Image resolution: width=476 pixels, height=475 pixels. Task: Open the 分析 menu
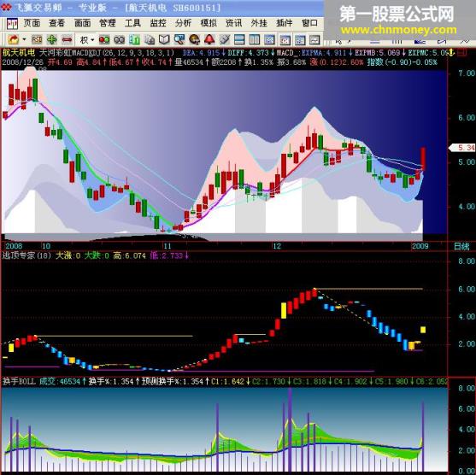coord(183,23)
